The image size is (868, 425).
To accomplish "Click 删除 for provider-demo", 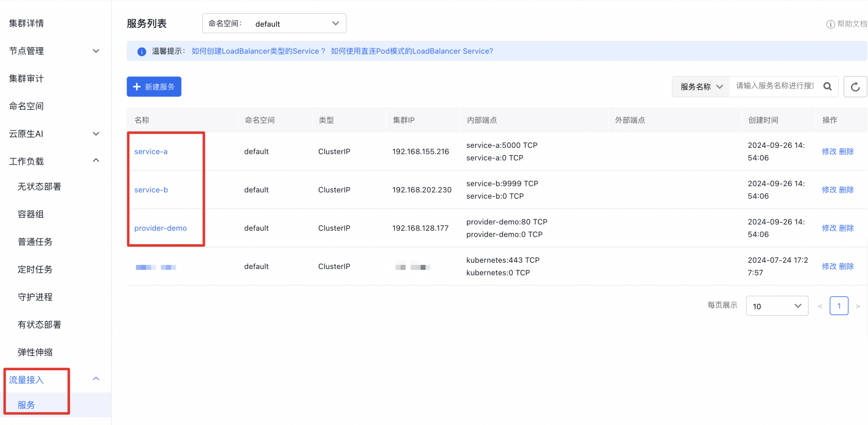I will [846, 228].
